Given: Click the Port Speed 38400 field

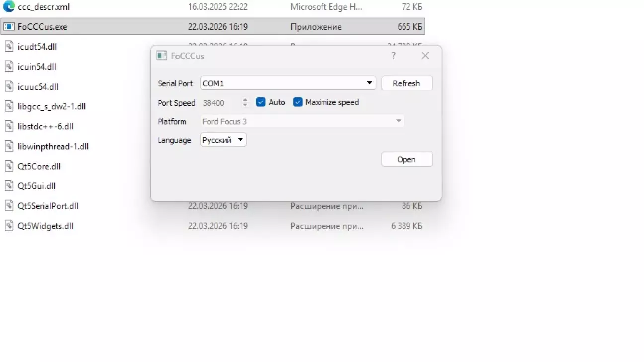Looking at the screenshot, I should pos(219,103).
